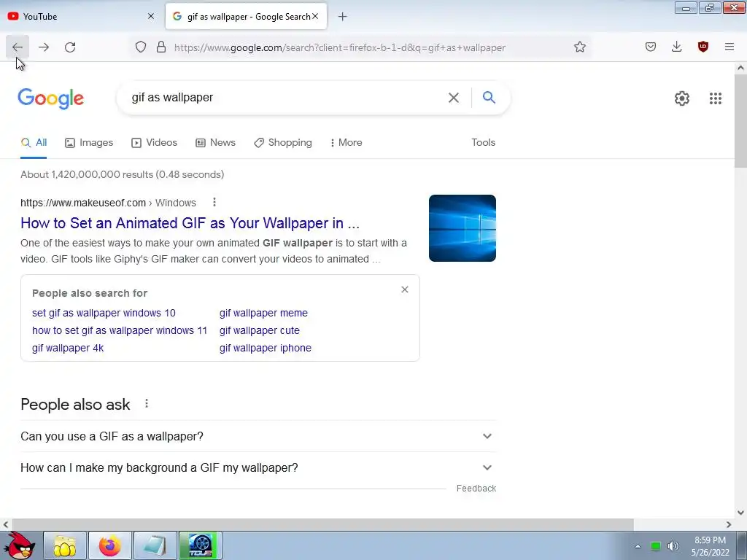
Task: Close the Google Search tab
Action: tap(315, 16)
